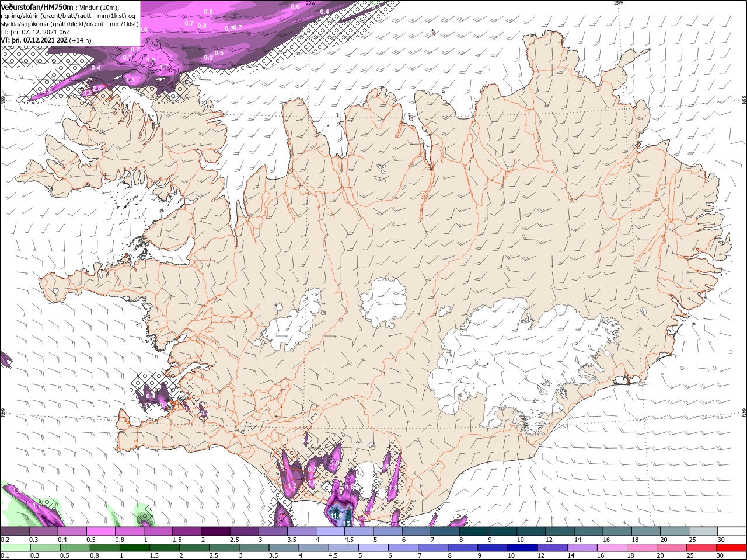Image resolution: width=747 pixels, height=560 pixels.
Task: Click the 20W longitude label
Action: tap(310, 3)
